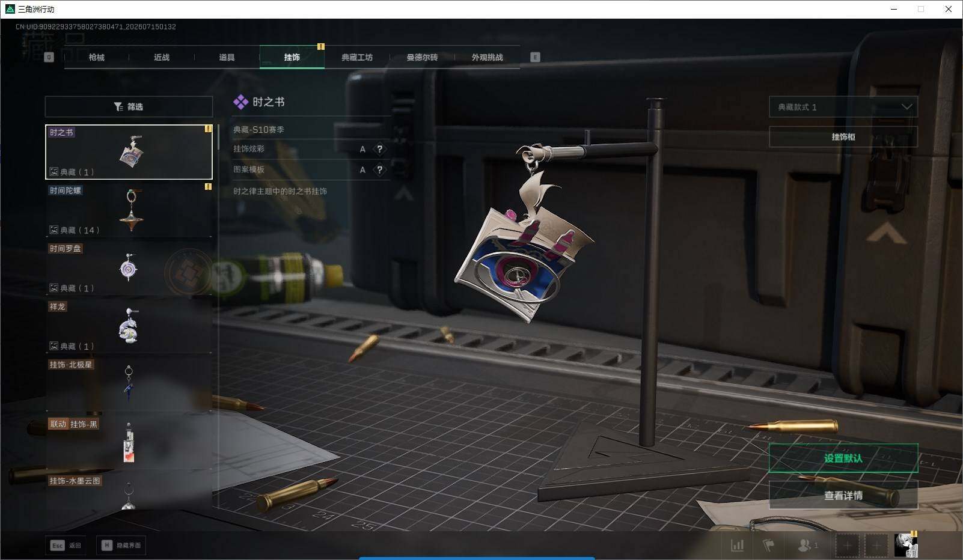Click the 典藏 (1) label under 时间罗盘
This screenshot has width=963, height=560.
72,288
